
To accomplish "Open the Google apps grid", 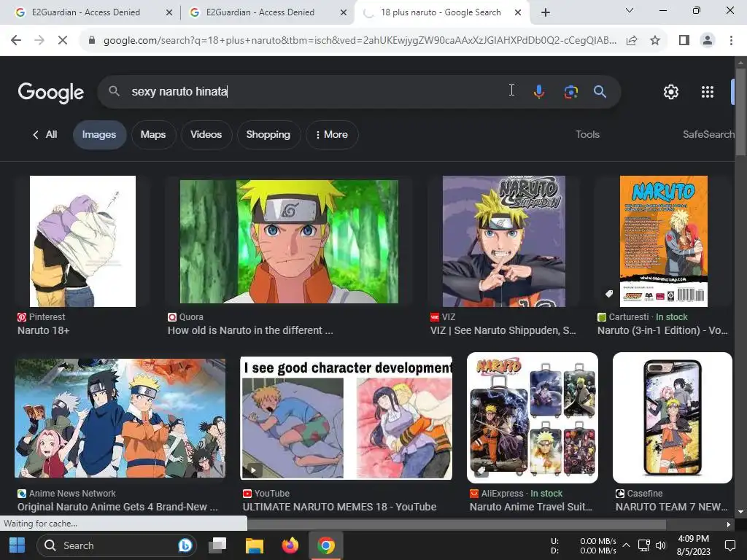I will pyautogui.click(x=708, y=91).
